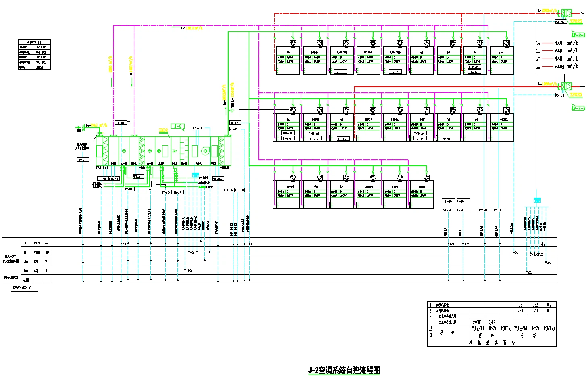Viewport: 588px width, 378px height.
Task: Click the drawing title J-2空调系统自控流程图
Action: pos(344,370)
